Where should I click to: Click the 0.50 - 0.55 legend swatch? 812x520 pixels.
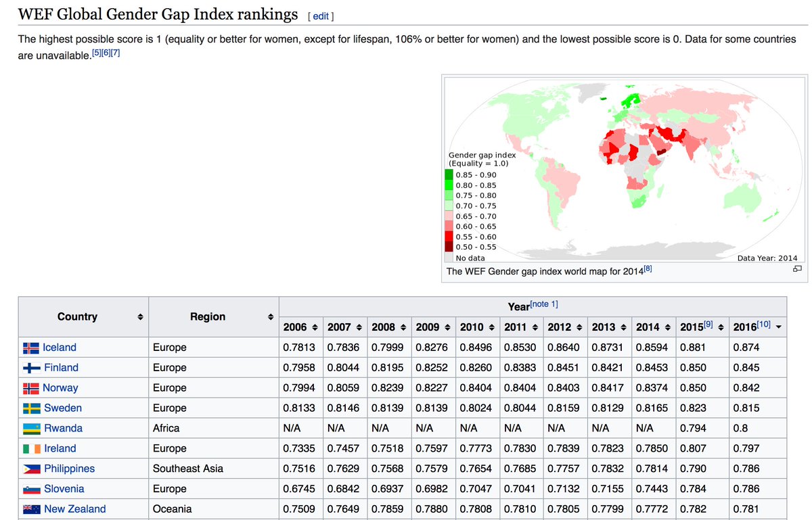tap(449, 247)
